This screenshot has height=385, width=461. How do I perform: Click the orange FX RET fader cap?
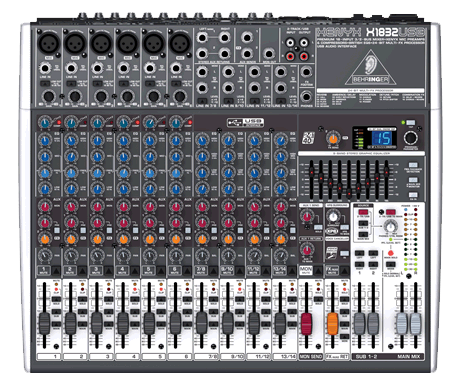click(x=332, y=323)
